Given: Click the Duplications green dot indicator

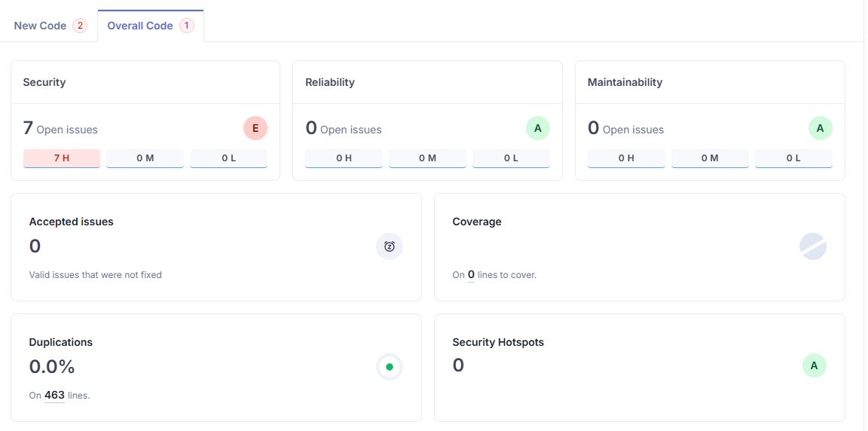Looking at the screenshot, I should point(390,367).
